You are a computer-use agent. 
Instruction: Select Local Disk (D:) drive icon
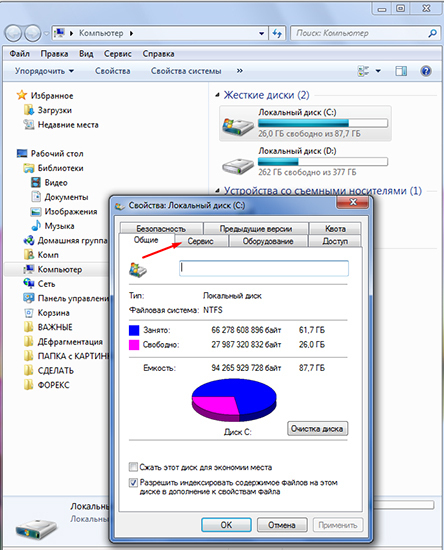coord(237,165)
